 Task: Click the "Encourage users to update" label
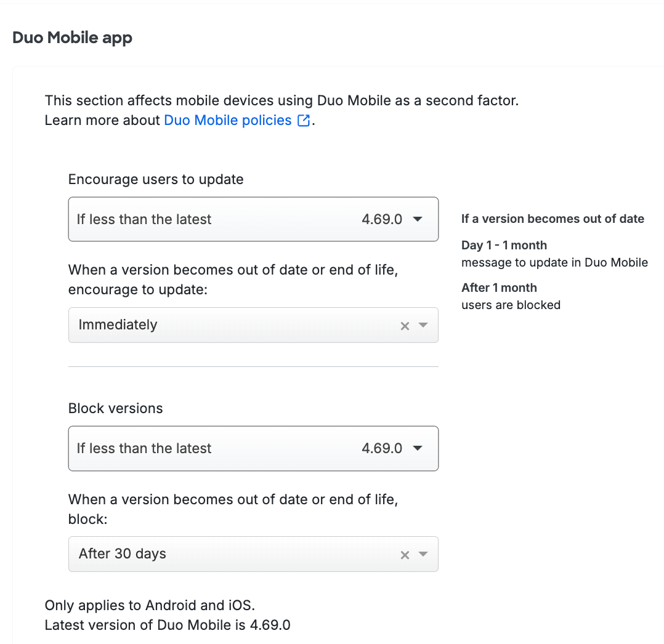click(x=156, y=179)
